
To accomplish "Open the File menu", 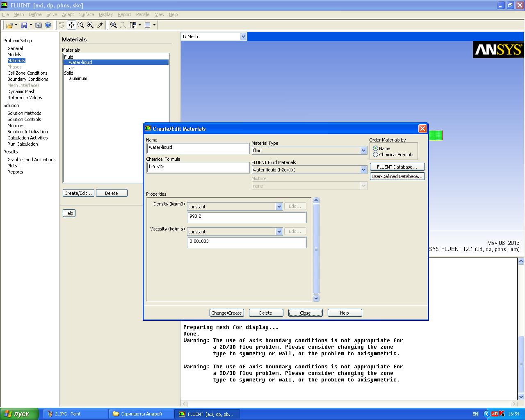I will pyautogui.click(x=5, y=14).
